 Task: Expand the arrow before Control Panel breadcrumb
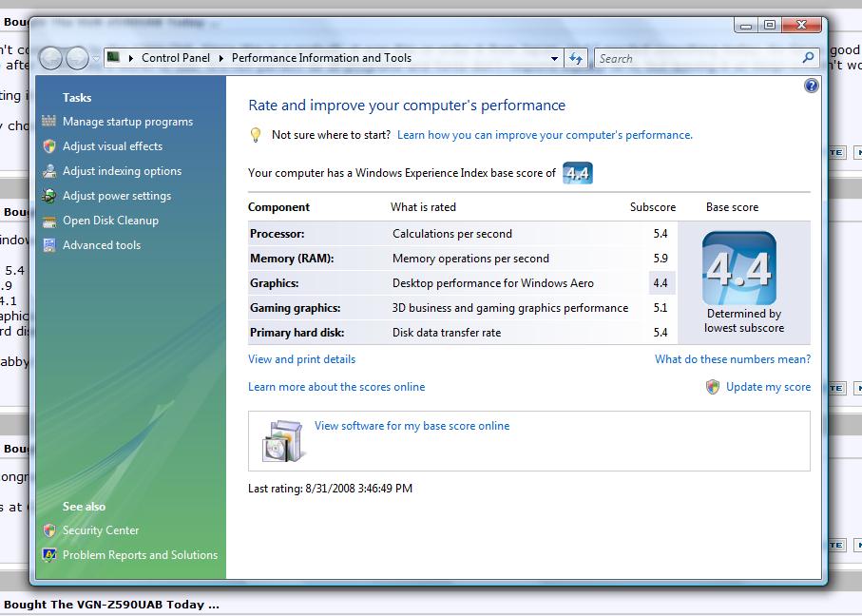tap(131, 58)
